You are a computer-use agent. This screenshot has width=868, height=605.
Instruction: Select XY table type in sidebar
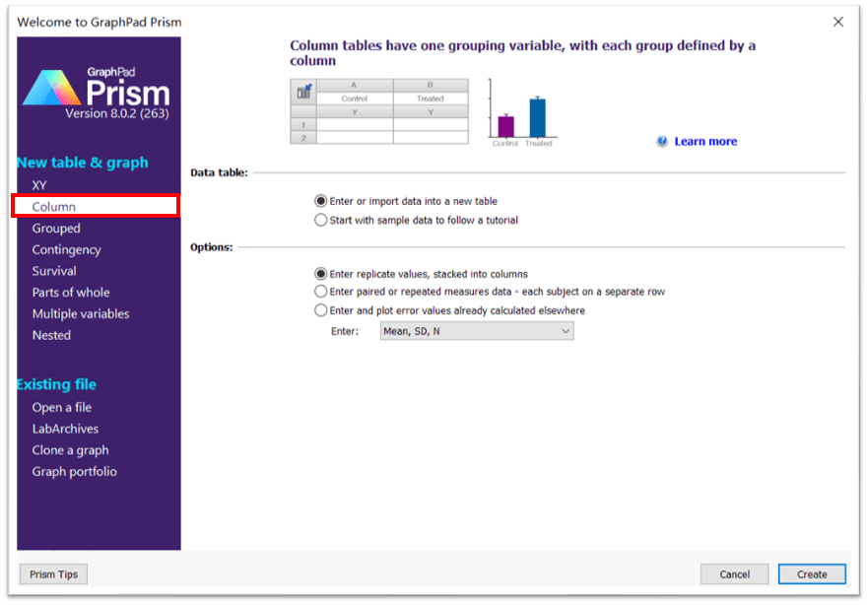click(39, 185)
